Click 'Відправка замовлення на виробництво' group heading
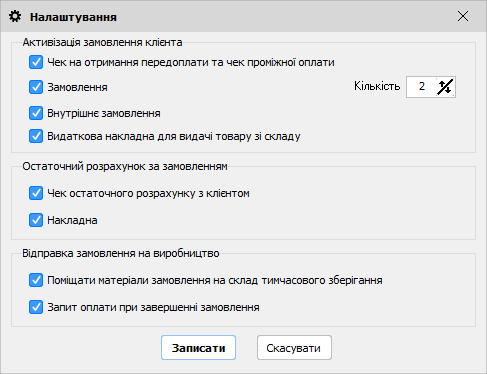 [121, 253]
